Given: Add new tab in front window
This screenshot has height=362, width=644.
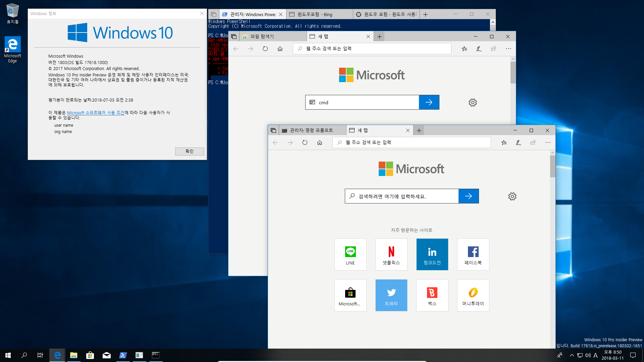Looking at the screenshot, I should [419, 130].
